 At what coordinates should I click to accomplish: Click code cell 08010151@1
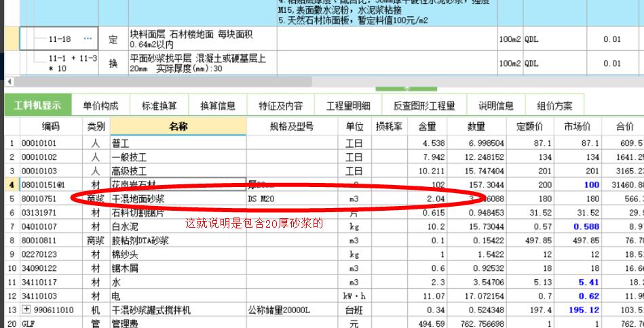[x=51, y=184]
